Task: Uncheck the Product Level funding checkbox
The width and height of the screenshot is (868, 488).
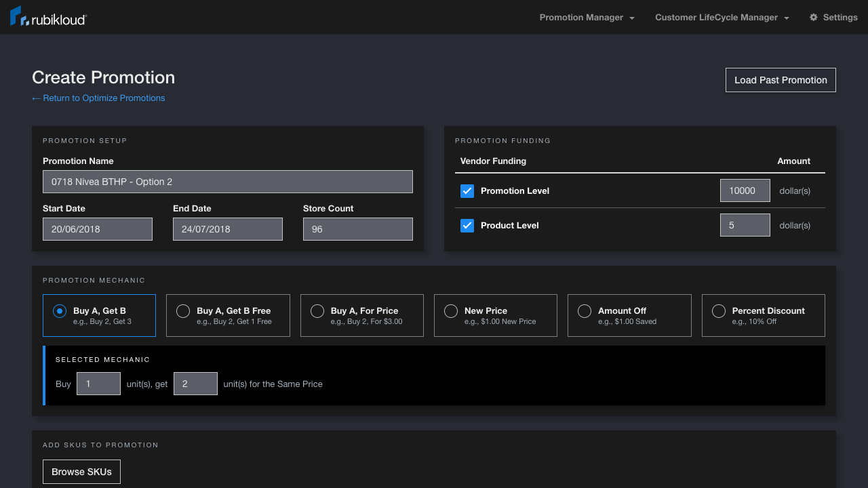Action: point(467,226)
